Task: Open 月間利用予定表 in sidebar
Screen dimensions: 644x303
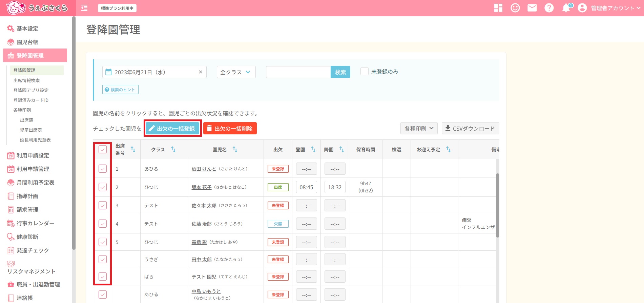Action: [x=36, y=183]
